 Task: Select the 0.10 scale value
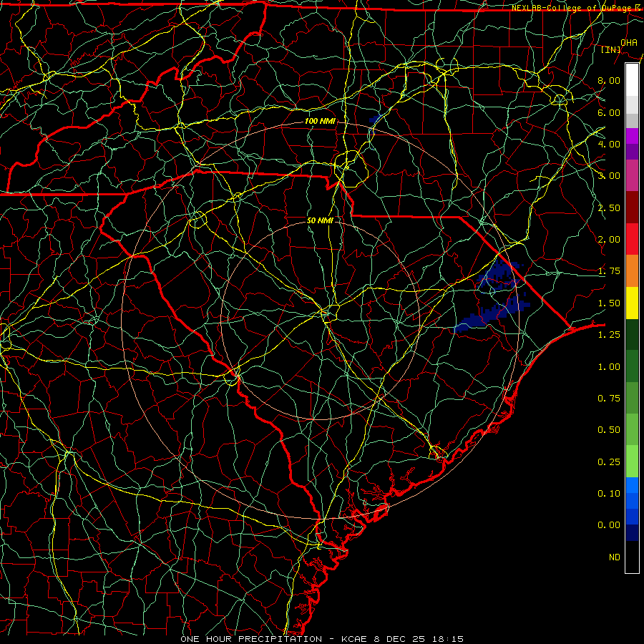click(x=609, y=494)
